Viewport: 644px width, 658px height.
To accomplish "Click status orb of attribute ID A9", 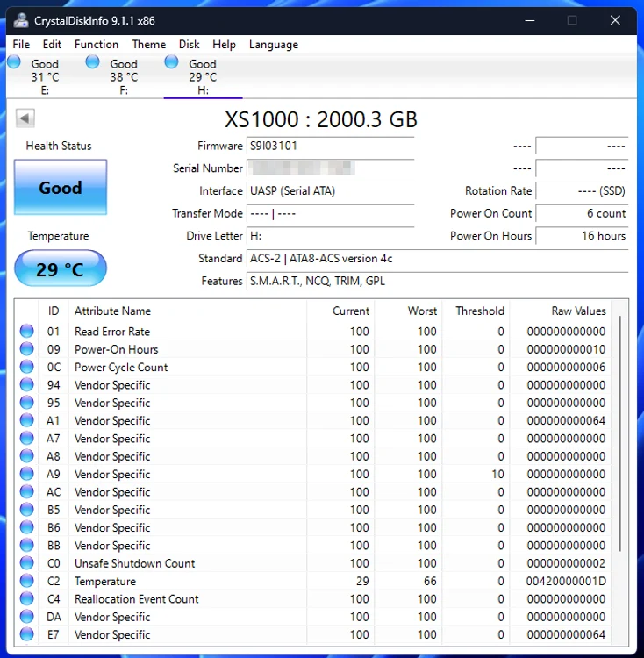I will [27, 474].
